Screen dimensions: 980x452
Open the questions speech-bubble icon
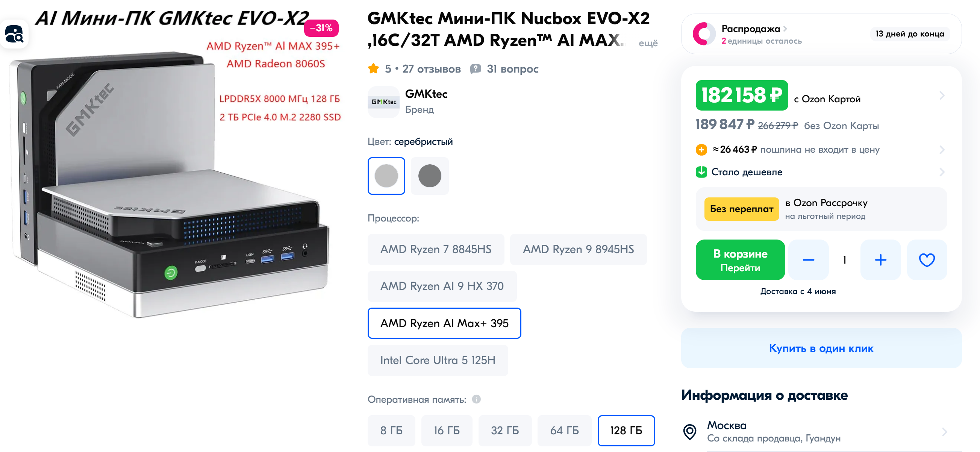tap(475, 69)
